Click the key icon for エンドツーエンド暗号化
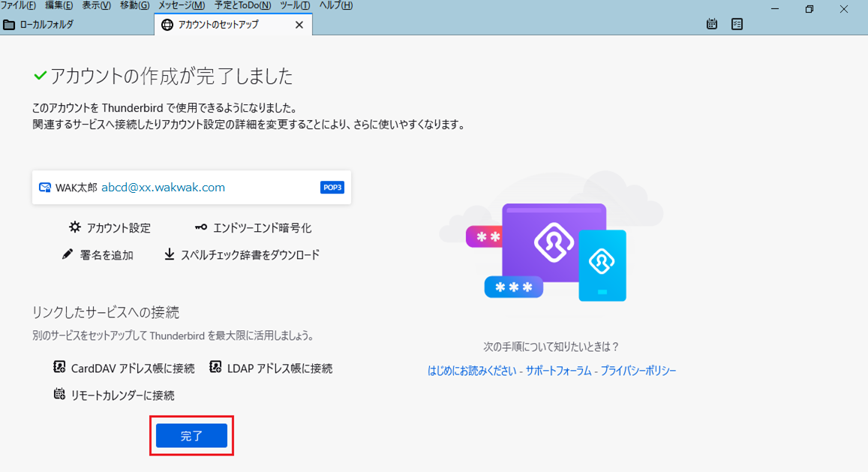868x472 pixels. 201,227
